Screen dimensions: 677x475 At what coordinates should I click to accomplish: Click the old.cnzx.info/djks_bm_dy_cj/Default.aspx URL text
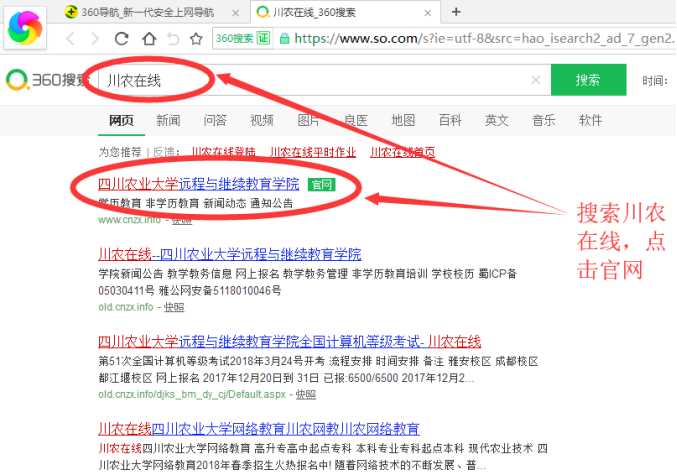(192, 395)
